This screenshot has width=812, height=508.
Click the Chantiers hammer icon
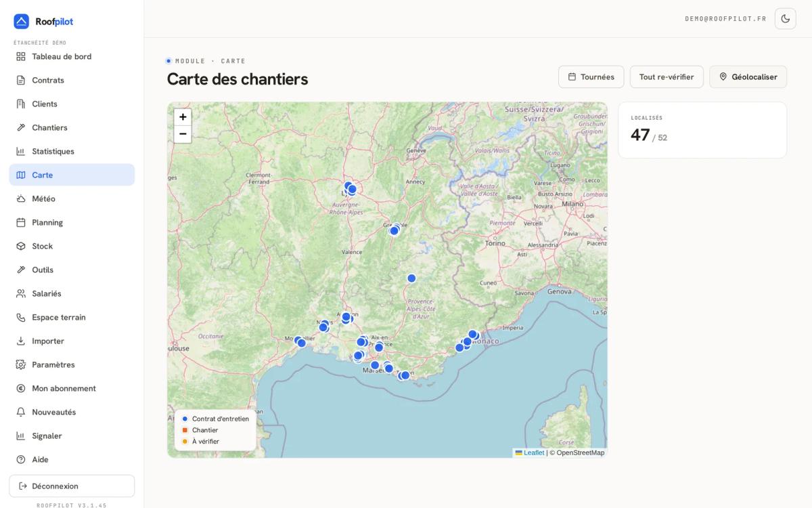21,127
